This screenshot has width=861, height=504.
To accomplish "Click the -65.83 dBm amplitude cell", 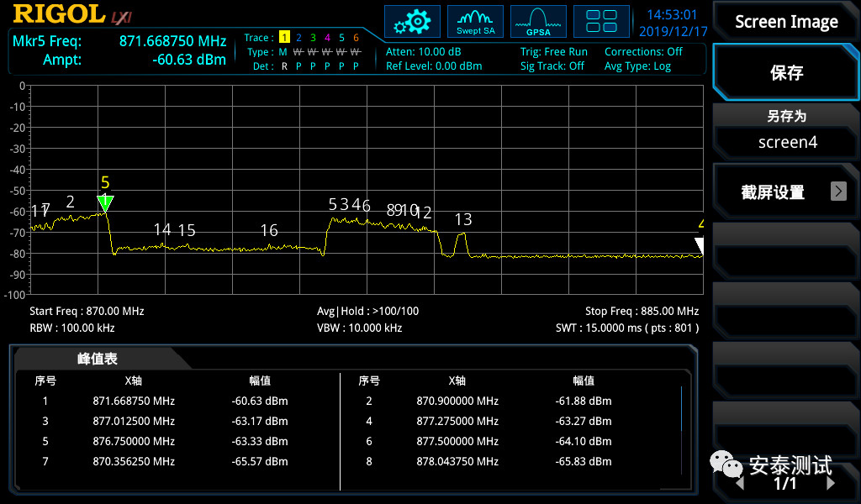I will (x=584, y=461).
